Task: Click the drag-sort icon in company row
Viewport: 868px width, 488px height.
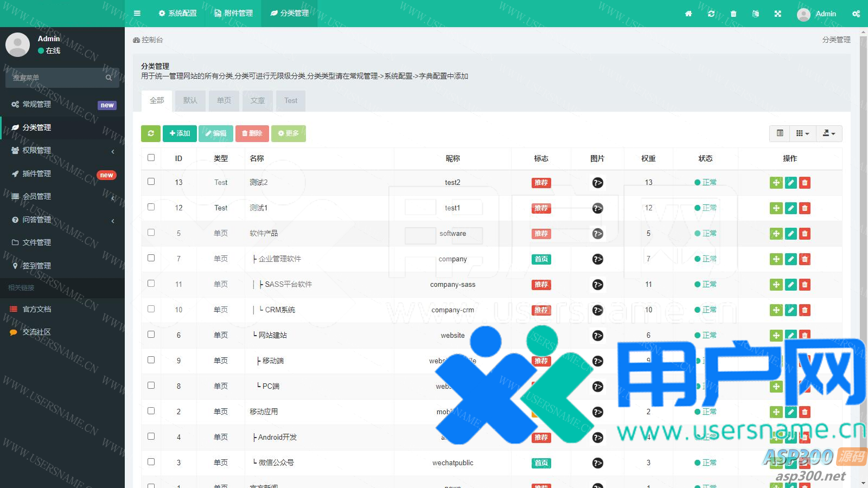Action: coord(776,259)
